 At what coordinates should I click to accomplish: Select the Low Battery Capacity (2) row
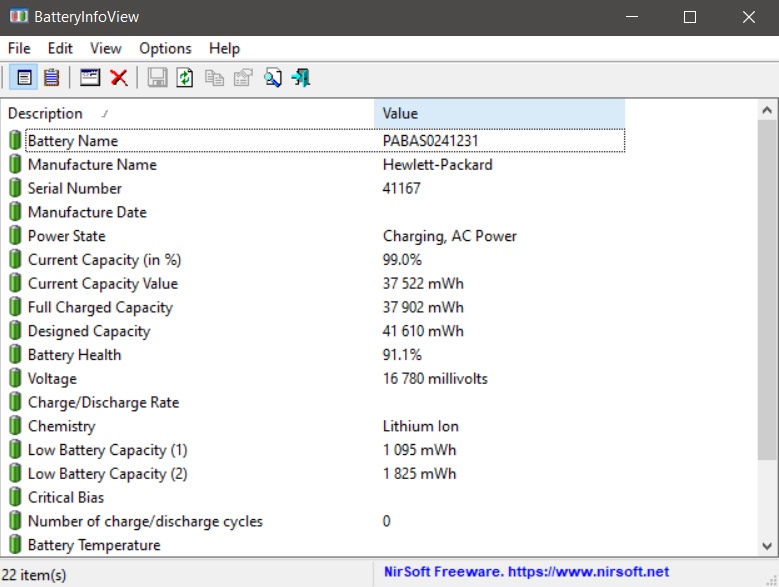pos(313,474)
